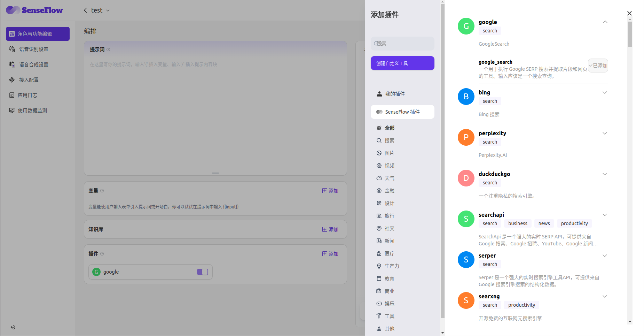644x336 pixels.
Task: Click the google_search tool title
Action: coord(495,62)
